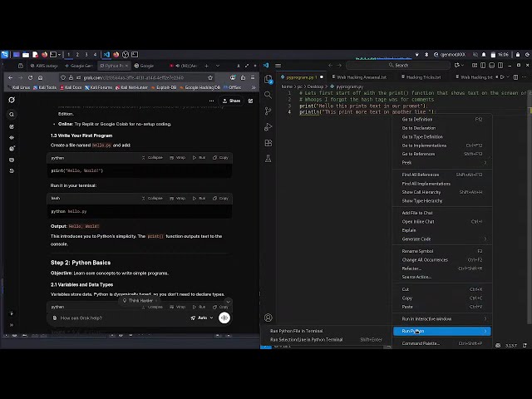Click the notification bell in the Kali panel

coord(484,54)
